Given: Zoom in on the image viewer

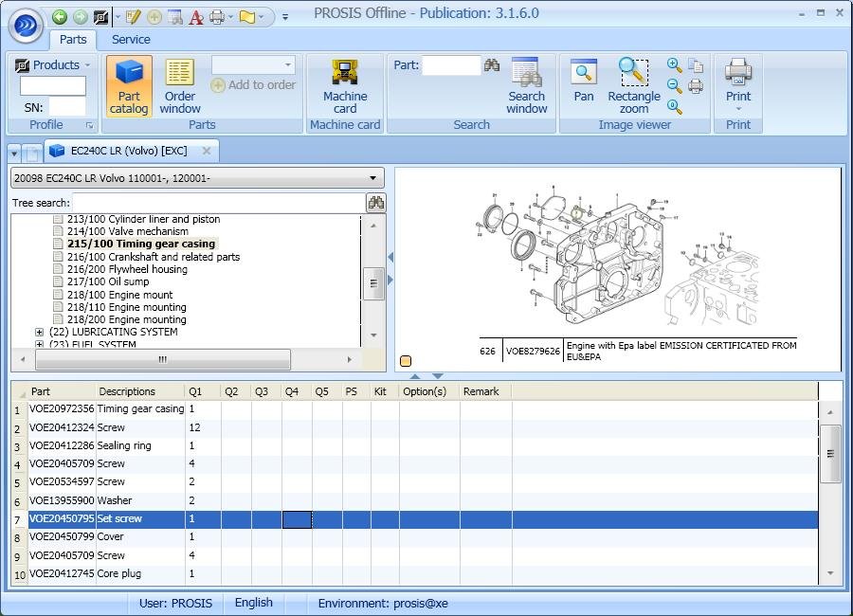Looking at the screenshot, I should tap(675, 65).
